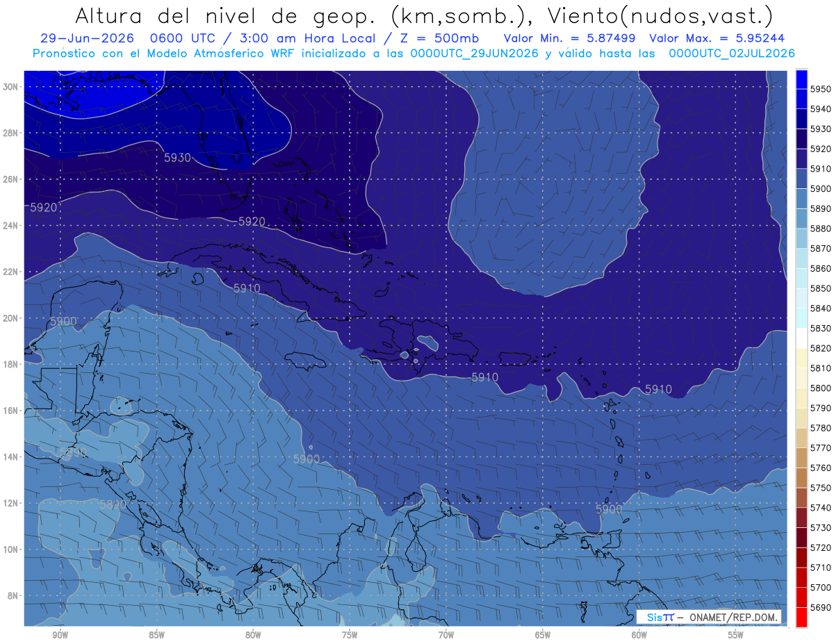The height and width of the screenshot is (644, 834).
Task: Click 'Valor Max. = 5.95244' text
Action: (717, 38)
